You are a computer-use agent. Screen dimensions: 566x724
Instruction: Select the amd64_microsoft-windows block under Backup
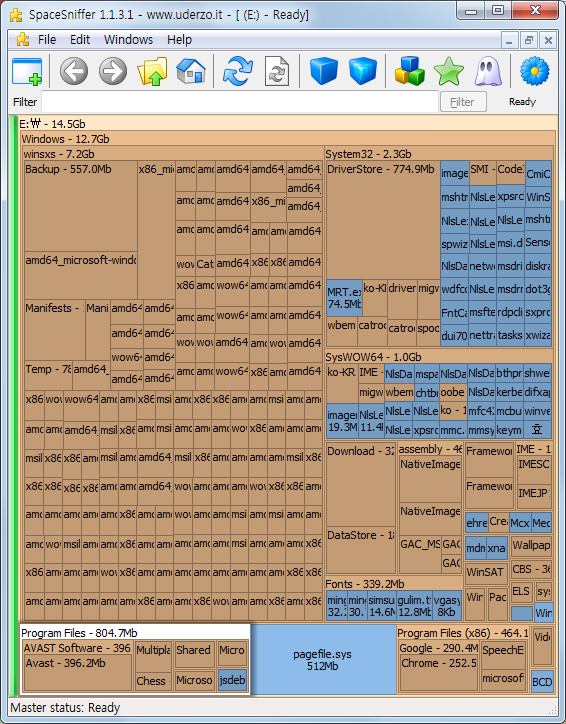pos(81,275)
